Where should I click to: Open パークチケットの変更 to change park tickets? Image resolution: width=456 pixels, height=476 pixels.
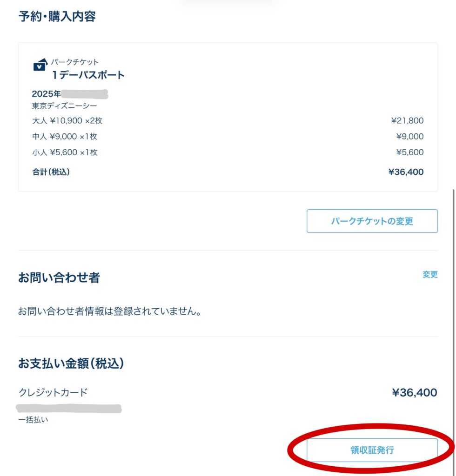(x=372, y=221)
